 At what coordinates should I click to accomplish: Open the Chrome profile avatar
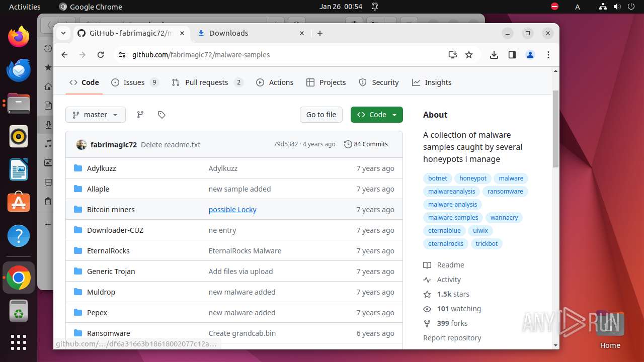(530, 55)
